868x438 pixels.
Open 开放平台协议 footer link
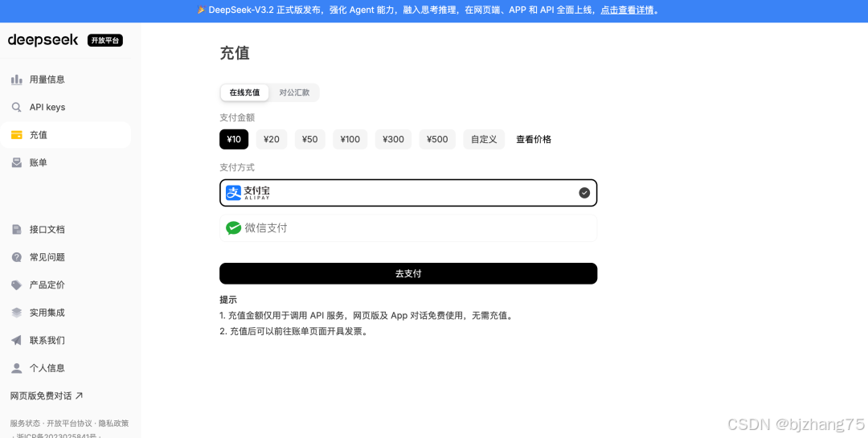point(69,423)
